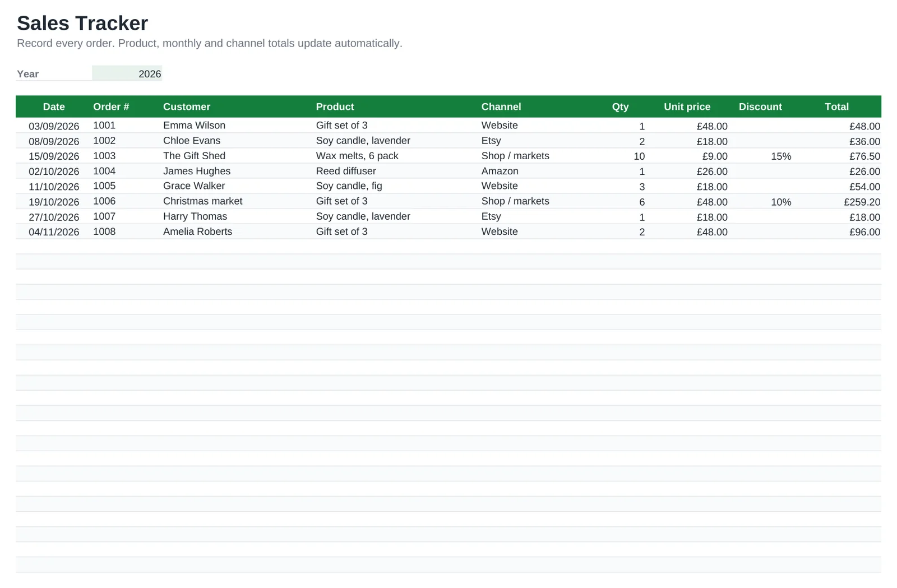Click the quantity 10 cell
Viewport: 897px width, 588px height.
[639, 156]
